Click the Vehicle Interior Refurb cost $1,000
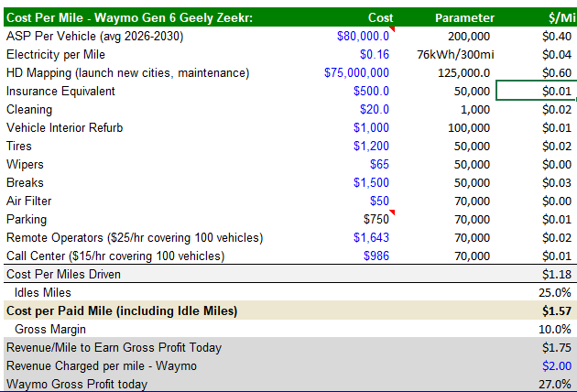Viewport: 577px width, 392px height. [x=371, y=127]
